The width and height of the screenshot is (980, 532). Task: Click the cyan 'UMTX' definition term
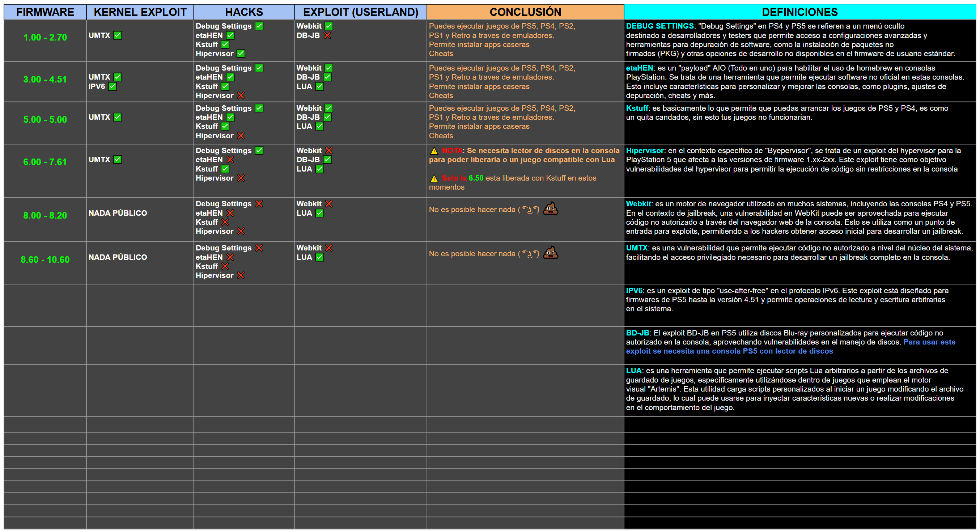point(637,248)
